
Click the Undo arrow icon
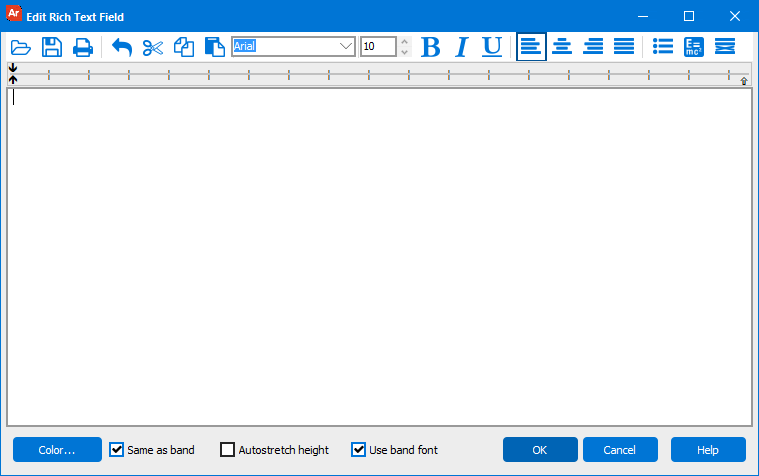coord(122,47)
